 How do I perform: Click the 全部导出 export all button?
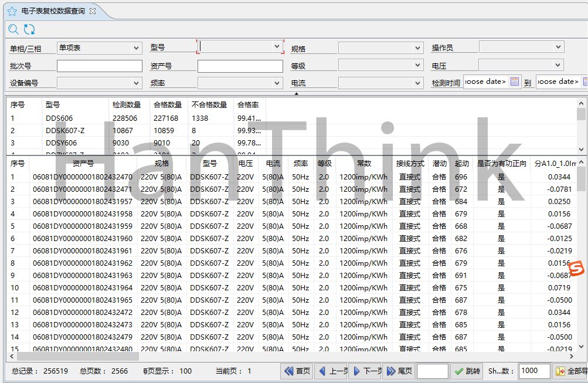[571, 371]
